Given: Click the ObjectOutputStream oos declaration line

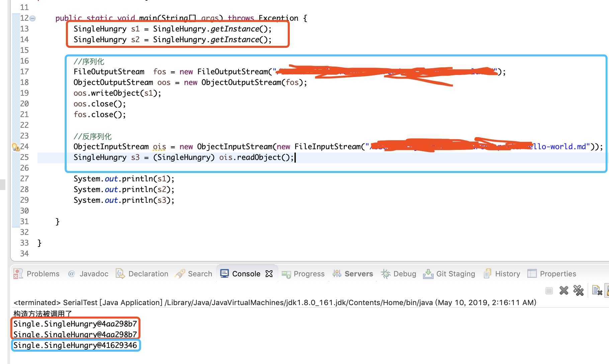Looking at the screenshot, I should [x=190, y=82].
